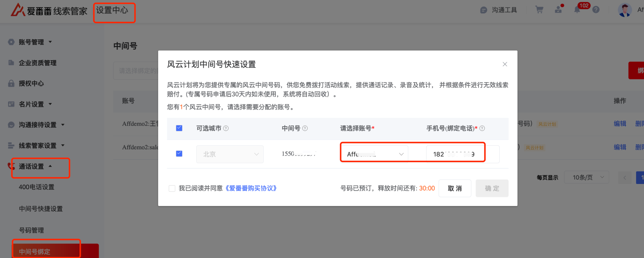644x258 pixels.
Task: Open the 10条/页 page size dropdown
Action: (x=586, y=177)
